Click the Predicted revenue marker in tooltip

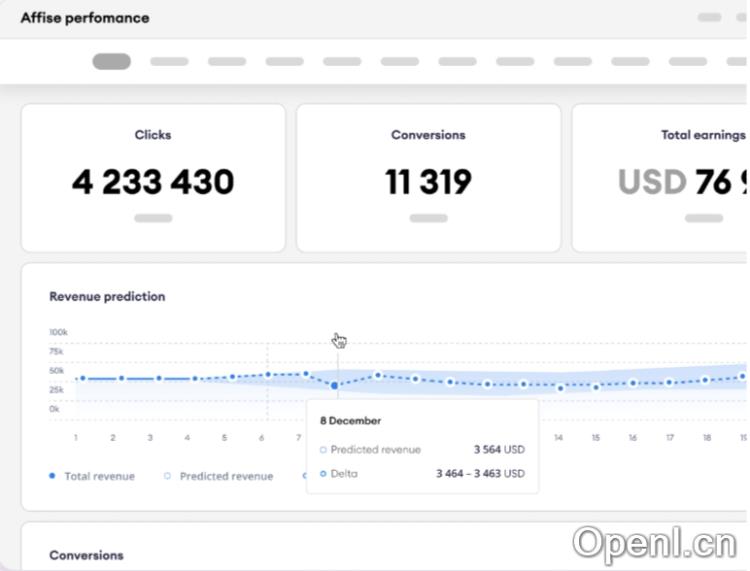click(x=323, y=450)
